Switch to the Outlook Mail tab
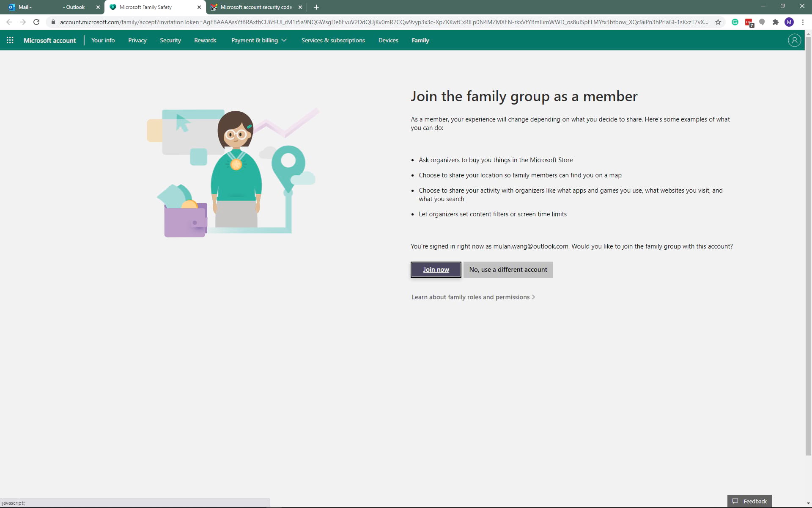 click(51, 7)
